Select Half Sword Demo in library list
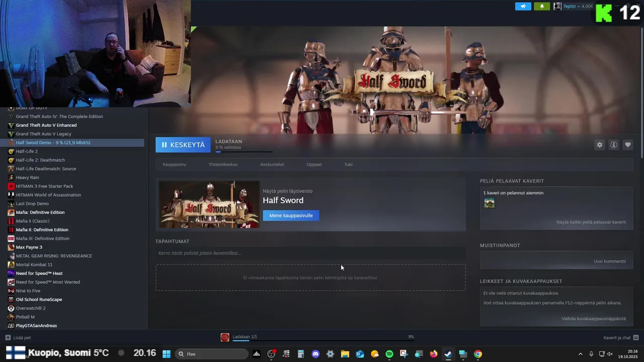Viewport: 644px width, 362px height. (72, 142)
